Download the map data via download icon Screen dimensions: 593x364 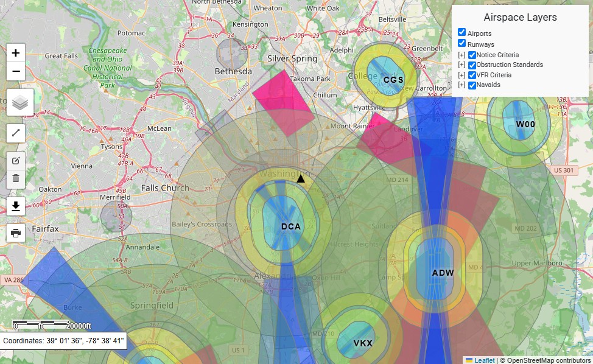click(x=15, y=206)
